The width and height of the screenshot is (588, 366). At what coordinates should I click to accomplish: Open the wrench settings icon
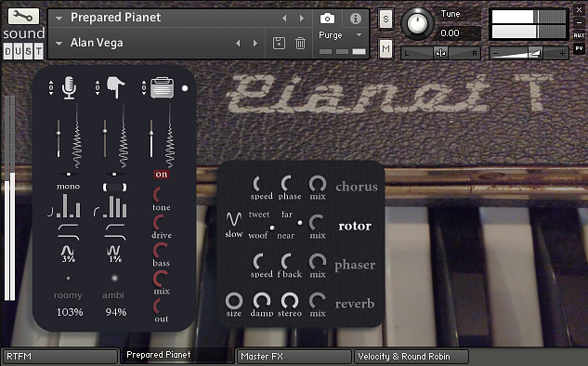coord(23,16)
